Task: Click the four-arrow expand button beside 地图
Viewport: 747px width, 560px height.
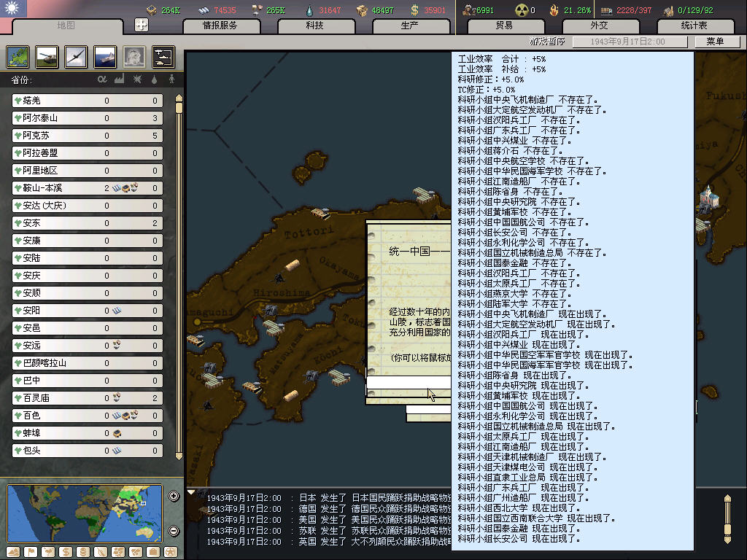Action: pos(142,25)
